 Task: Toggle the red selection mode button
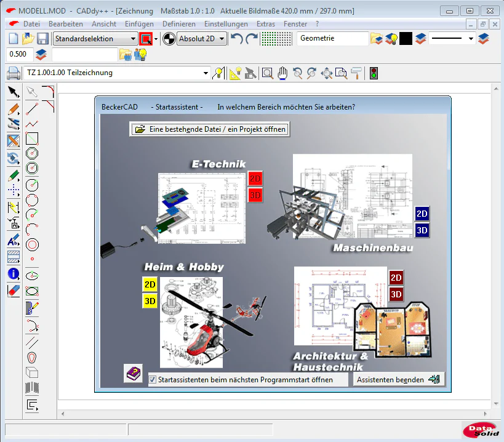146,39
